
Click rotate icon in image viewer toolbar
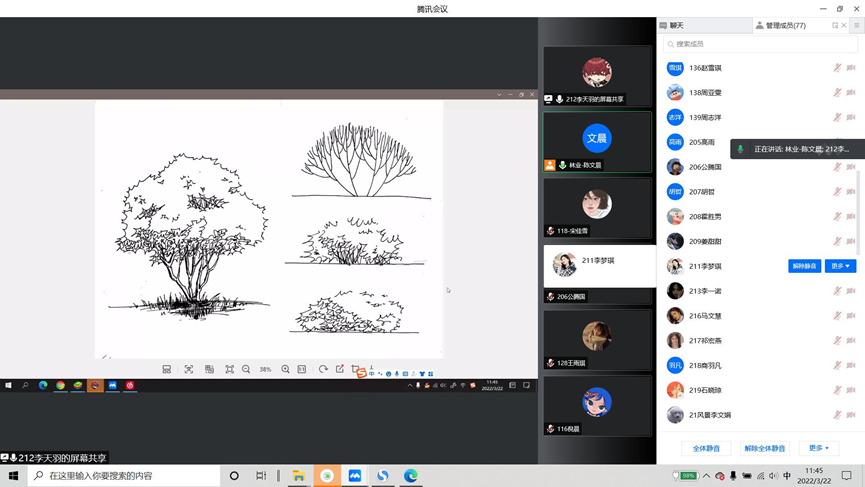click(x=323, y=369)
